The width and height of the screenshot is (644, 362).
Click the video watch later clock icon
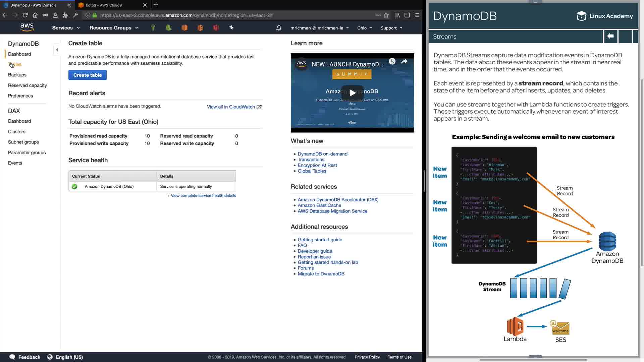[x=392, y=61]
